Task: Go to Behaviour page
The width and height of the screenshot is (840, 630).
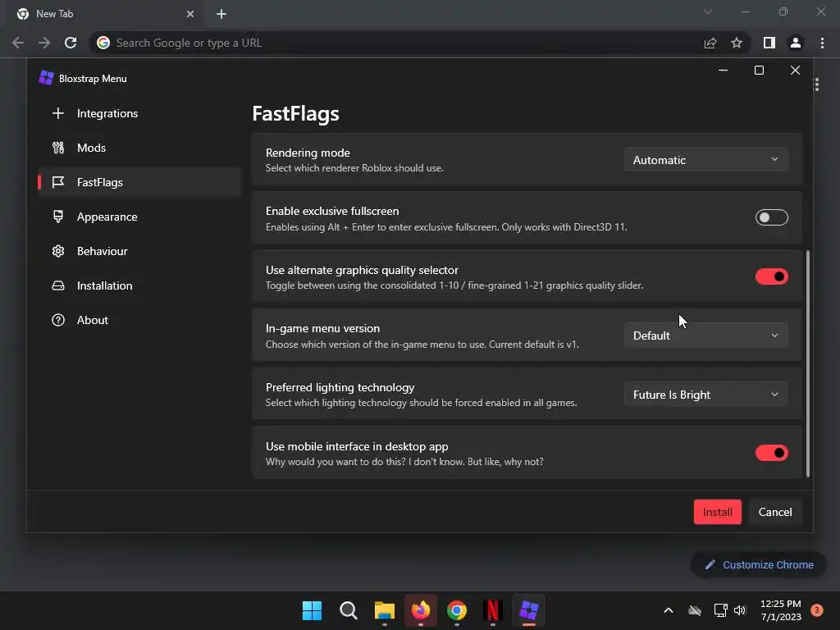Action: pos(139,251)
